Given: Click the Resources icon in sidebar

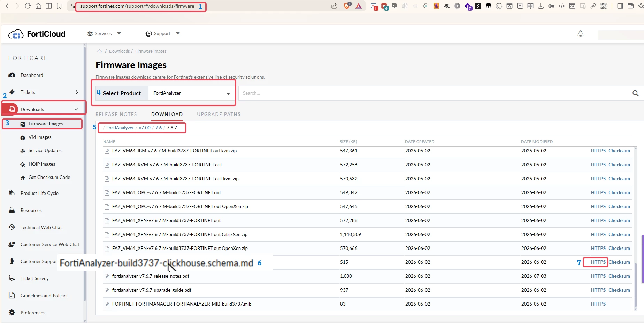Looking at the screenshot, I should coord(12,210).
